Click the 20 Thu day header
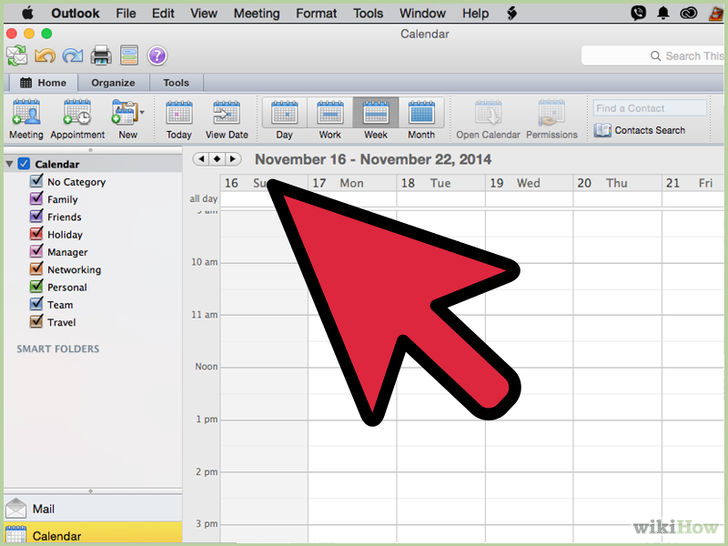This screenshot has width=728, height=546. click(617, 183)
